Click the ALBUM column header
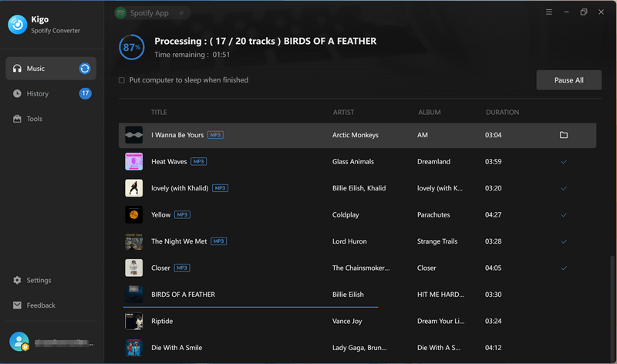 430,113
